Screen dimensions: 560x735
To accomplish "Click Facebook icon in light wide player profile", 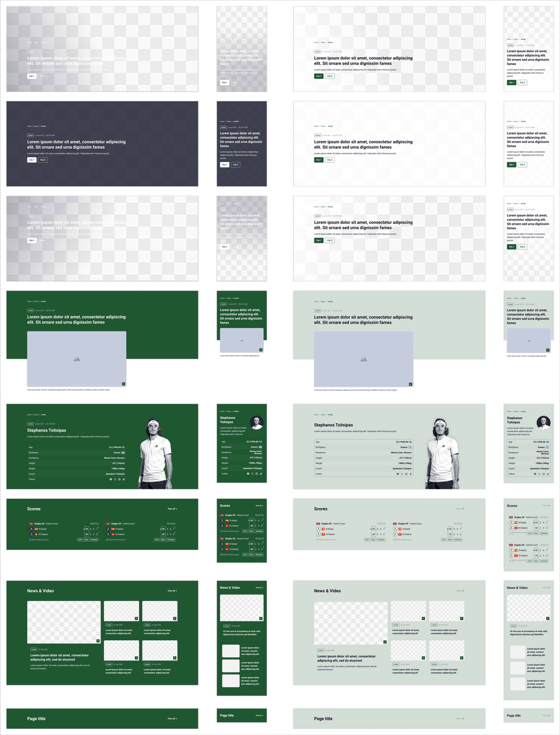I will (x=398, y=474).
